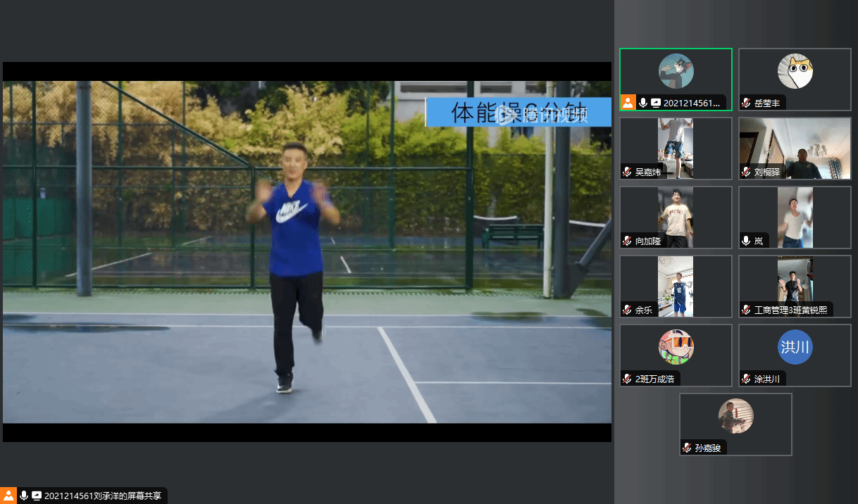Select 孙嘉骏's avatar tile
Image resolution: width=858 pixels, height=504 pixels.
pyautogui.click(x=735, y=416)
